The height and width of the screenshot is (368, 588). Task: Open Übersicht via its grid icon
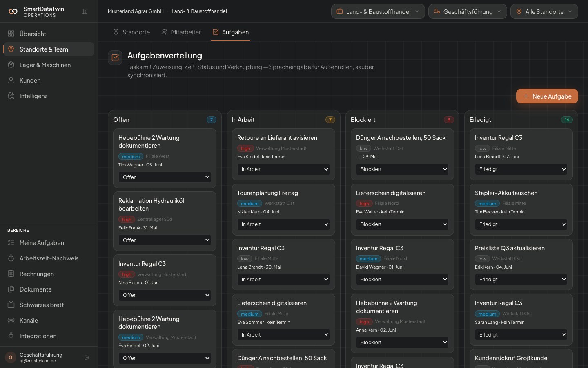click(x=11, y=34)
